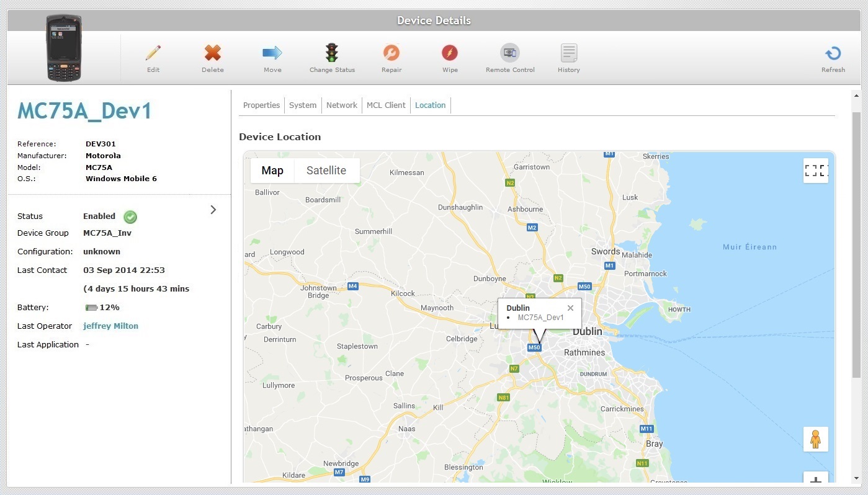The image size is (868, 495).
Task: Open the jeffrey Milton operator link
Action: (110, 326)
